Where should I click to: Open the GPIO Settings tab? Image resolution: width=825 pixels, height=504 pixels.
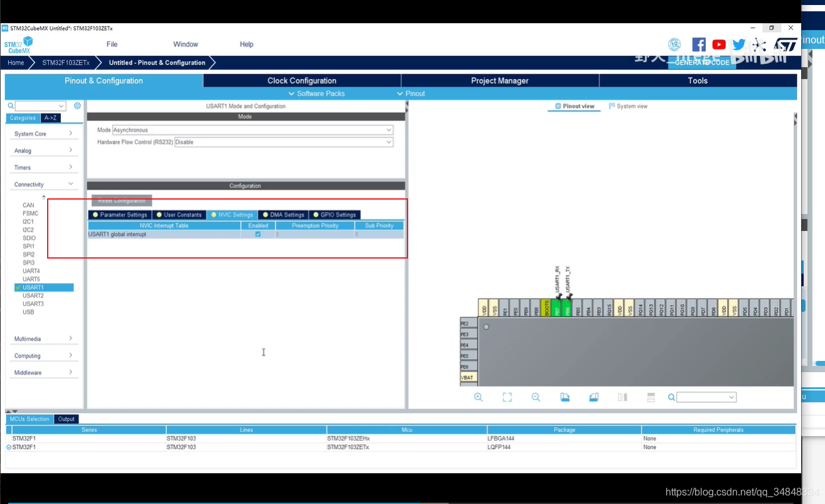pyautogui.click(x=335, y=215)
